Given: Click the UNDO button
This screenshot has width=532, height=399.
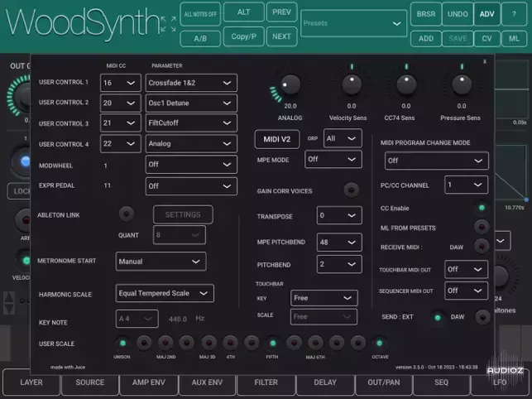Looking at the screenshot, I should pyautogui.click(x=458, y=14).
